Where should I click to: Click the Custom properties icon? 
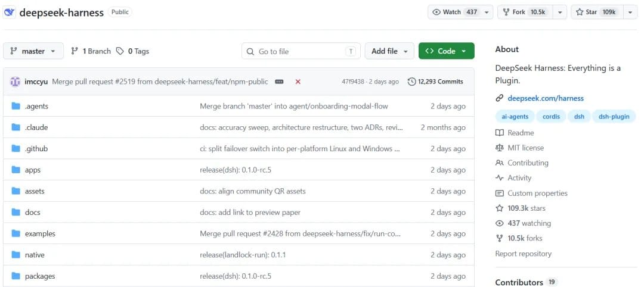point(500,193)
